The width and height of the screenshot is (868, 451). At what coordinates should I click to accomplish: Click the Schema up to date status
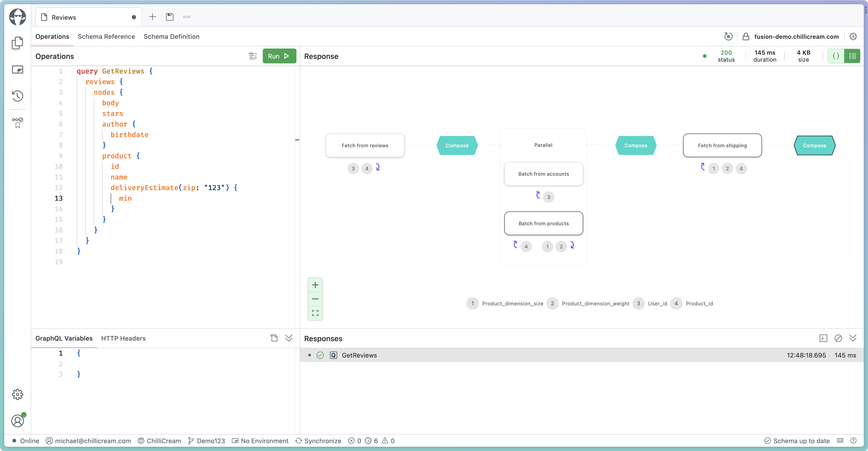click(x=797, y=441)
